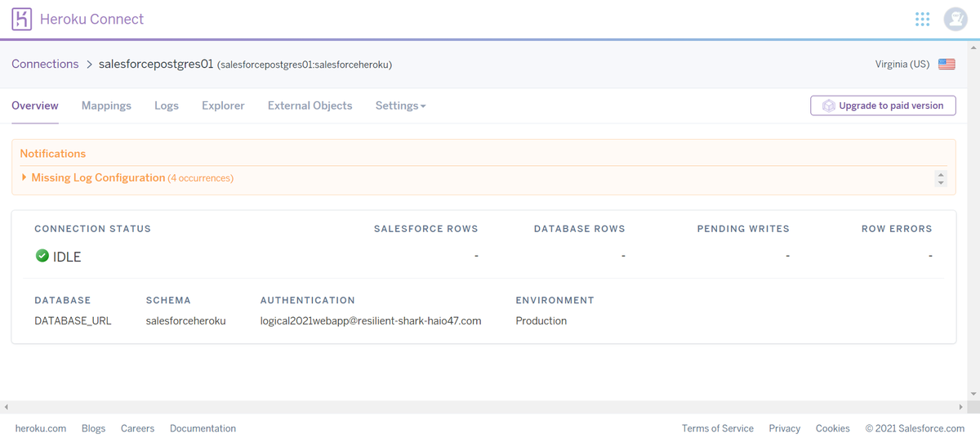The image size is (980, 443).
Task: Click the © 2021 Salesforce.com text
Action: click(915, 428)
